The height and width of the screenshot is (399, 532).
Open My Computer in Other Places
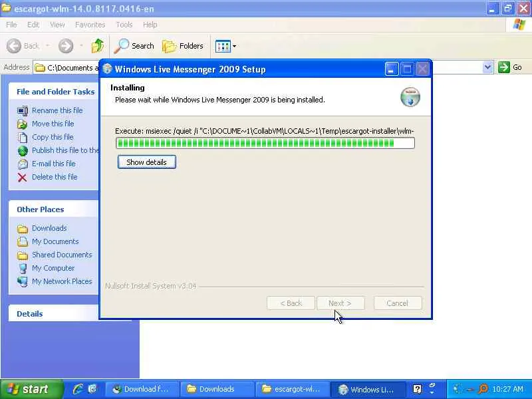(53, 268)
